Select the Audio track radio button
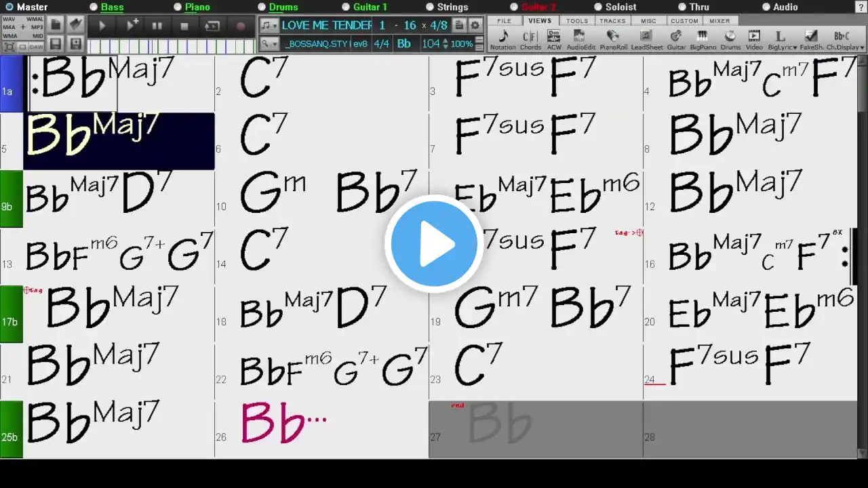 pyautogui.click(x=766, y=7)
